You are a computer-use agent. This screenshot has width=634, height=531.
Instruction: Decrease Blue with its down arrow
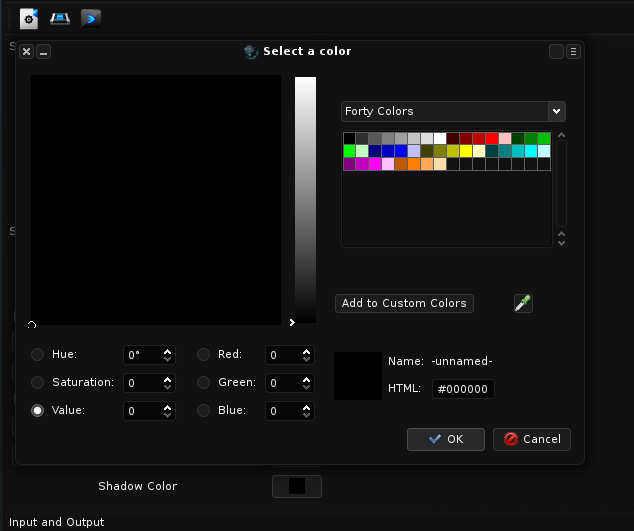(306, 415)
